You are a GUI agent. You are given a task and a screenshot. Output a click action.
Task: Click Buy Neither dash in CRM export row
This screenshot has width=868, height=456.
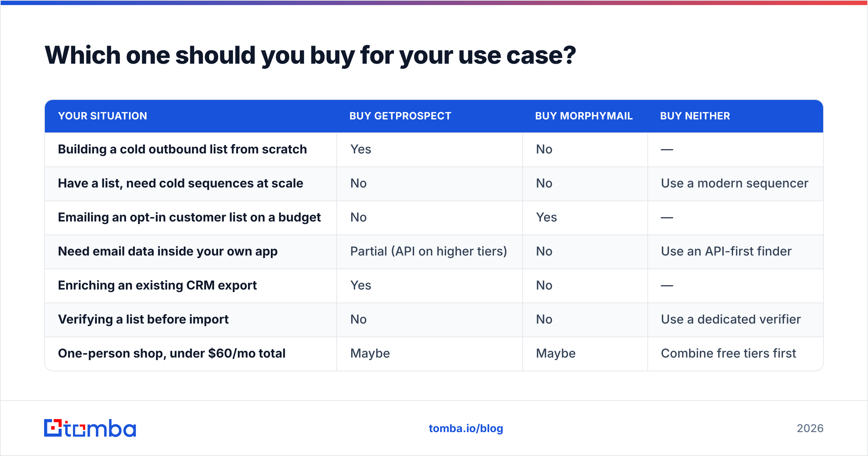[x=667, y=286]
